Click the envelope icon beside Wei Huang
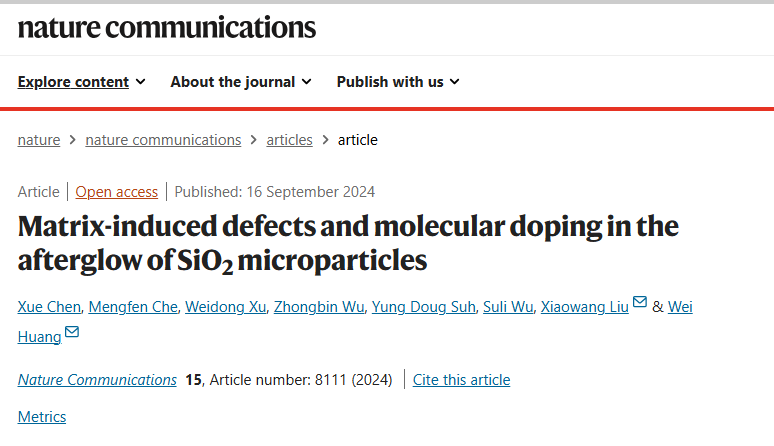The image size is (774, 446). coord(72,332)
